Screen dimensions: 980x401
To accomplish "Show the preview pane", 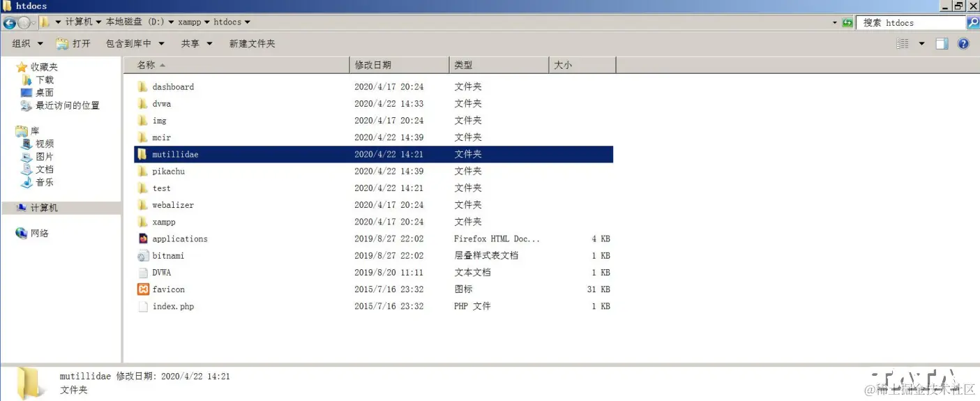I will (x=942, y=43).
